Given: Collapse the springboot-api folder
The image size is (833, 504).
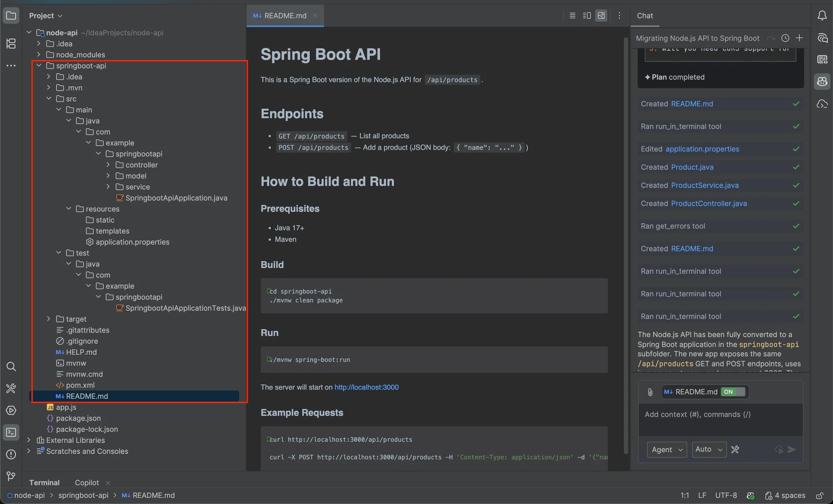Looking at the screenshot, I should click(x=39, y=66).
